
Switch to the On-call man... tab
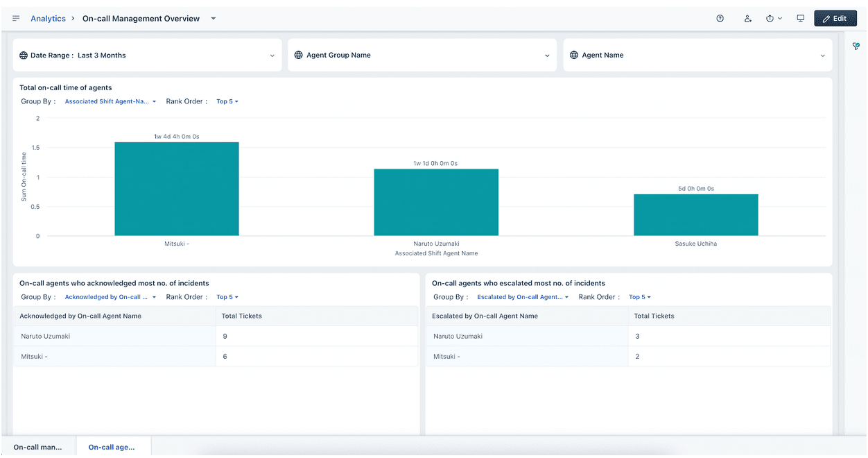coord(38,448)
